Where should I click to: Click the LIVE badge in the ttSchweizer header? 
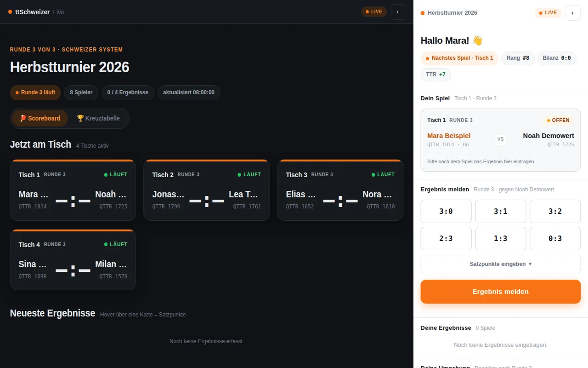(374, 12)
